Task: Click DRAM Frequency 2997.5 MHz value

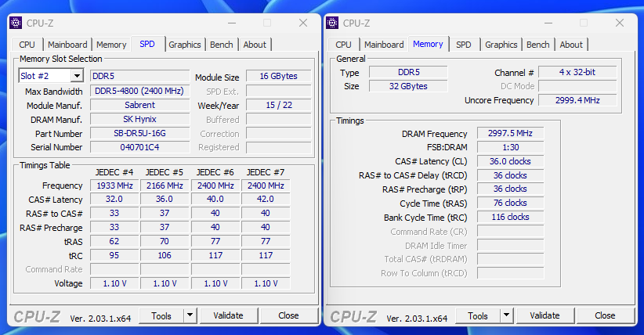Action: 510,133
